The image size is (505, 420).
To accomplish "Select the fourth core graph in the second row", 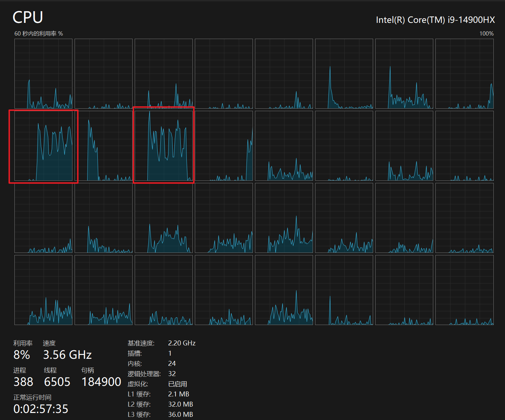I will click(x=224, y=146).
